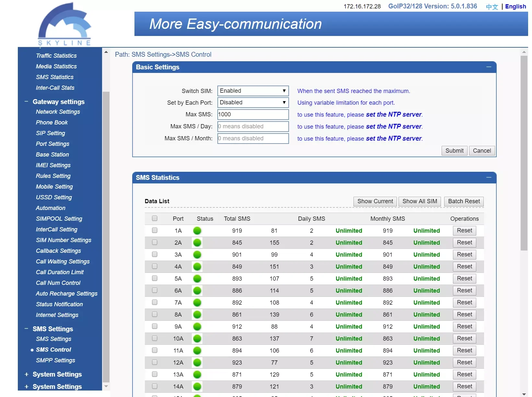Follow NTP server link beside Max SMS / Day
532x397 pixels.
click(x=394, y=126)
